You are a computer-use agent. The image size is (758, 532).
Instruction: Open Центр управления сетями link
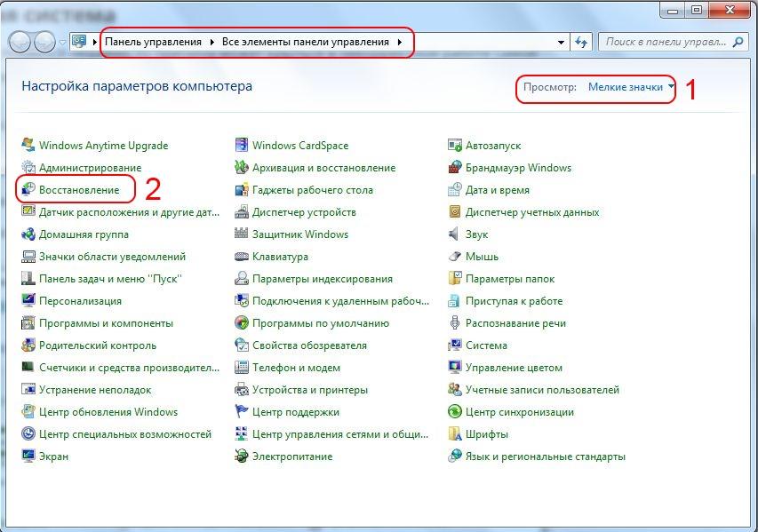pos(340,434)
